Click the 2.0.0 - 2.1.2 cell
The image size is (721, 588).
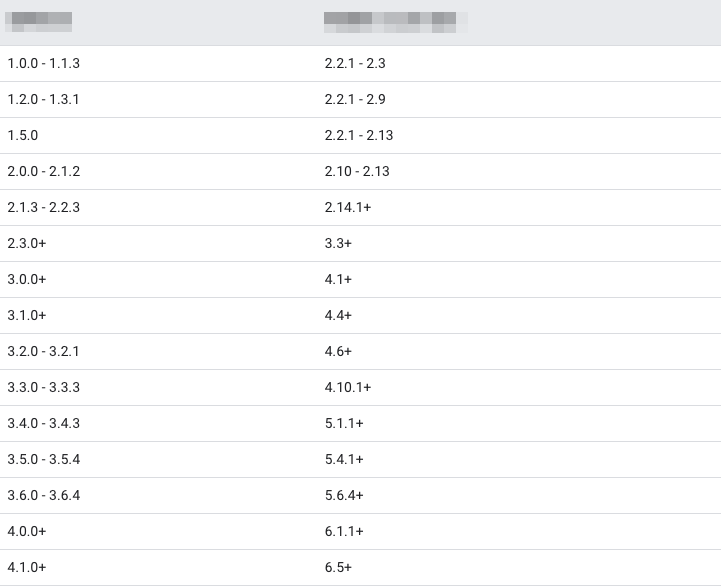point(43,172)
